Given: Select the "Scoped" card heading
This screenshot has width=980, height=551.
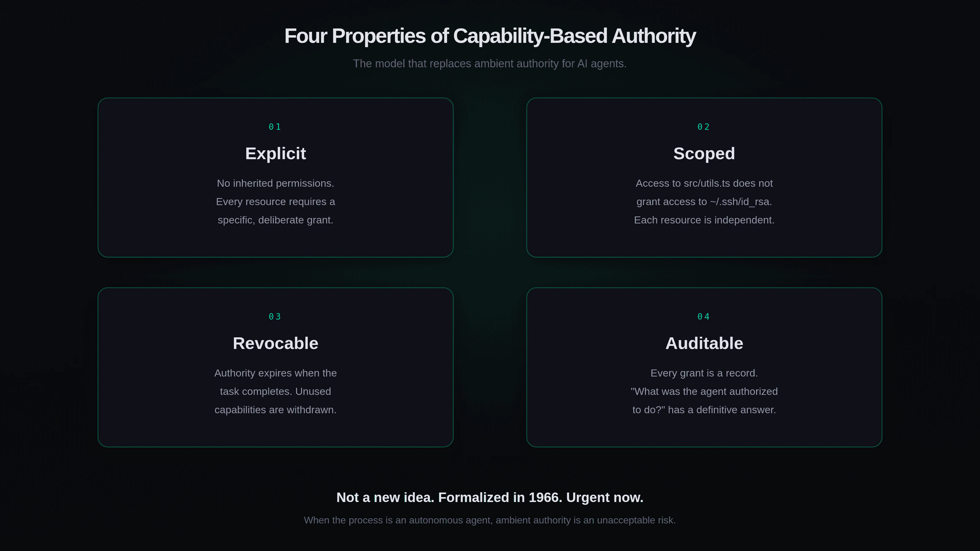Looking at the screenshot, I should coord(704,154).
